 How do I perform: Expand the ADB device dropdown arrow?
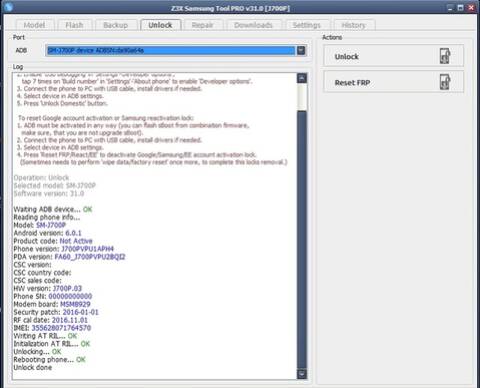[x=301, y=50]
